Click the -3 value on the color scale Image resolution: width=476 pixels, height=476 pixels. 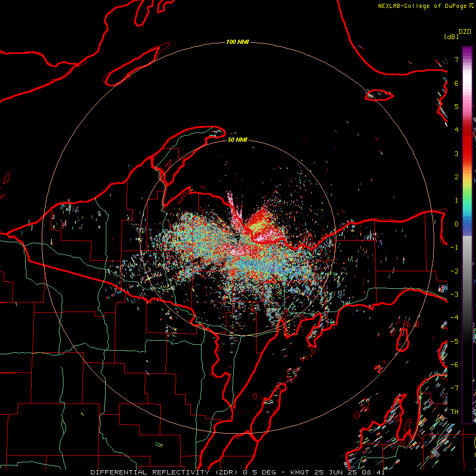pos(454,295)
